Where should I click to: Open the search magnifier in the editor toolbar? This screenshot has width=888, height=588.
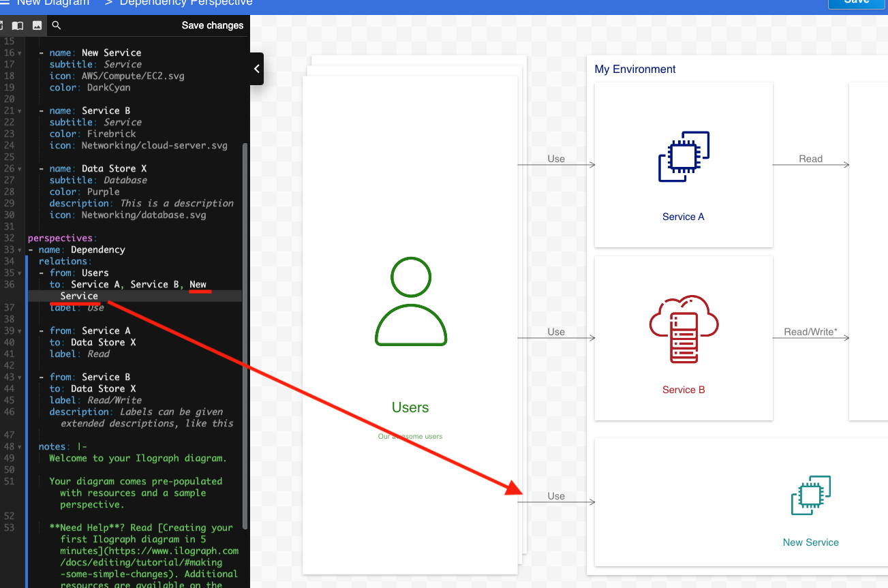[56, 25]
